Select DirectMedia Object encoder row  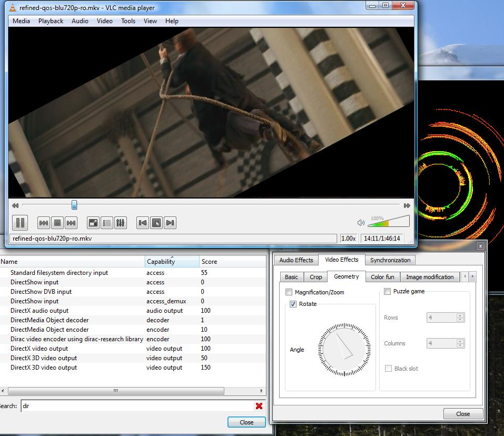coord(133,329)
